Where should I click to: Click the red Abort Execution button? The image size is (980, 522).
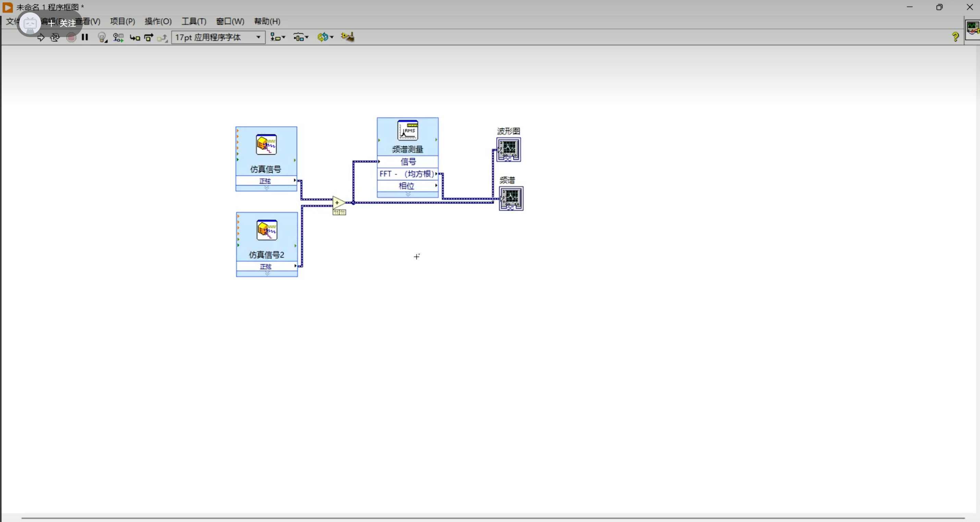[71, 37]
